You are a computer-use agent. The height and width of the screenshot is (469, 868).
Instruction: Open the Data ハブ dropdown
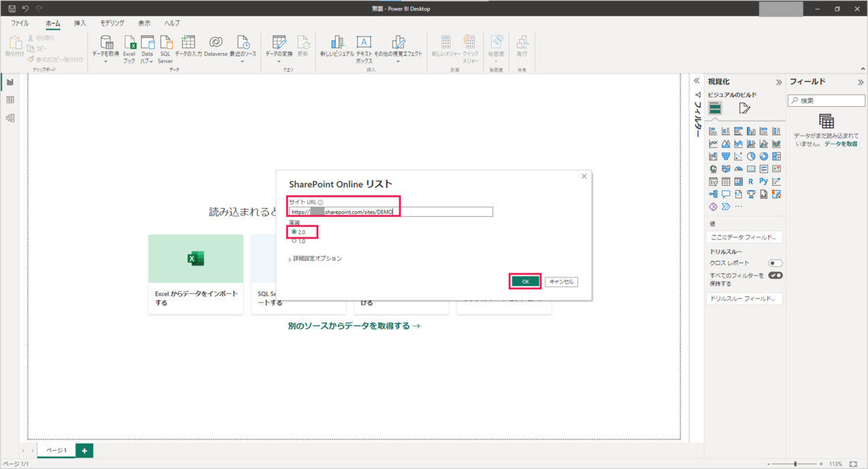148,49
